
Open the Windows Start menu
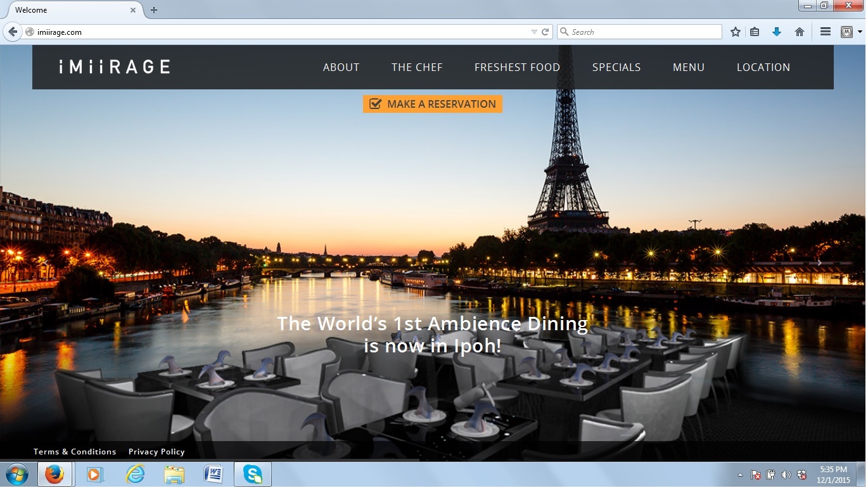click(16, 474)
